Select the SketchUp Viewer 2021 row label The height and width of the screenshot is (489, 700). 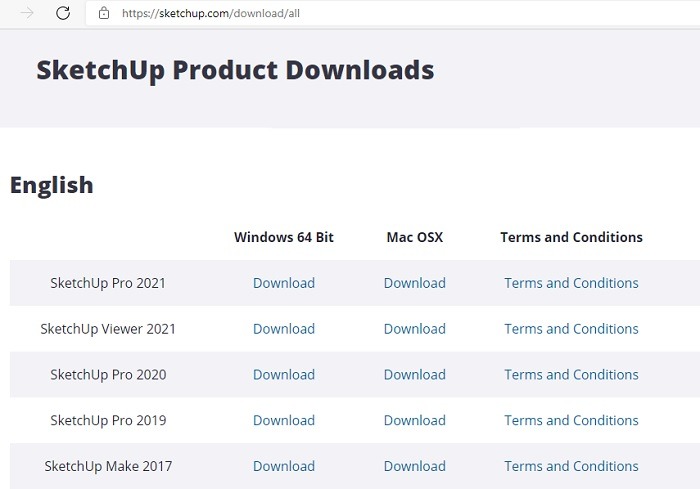108,329
